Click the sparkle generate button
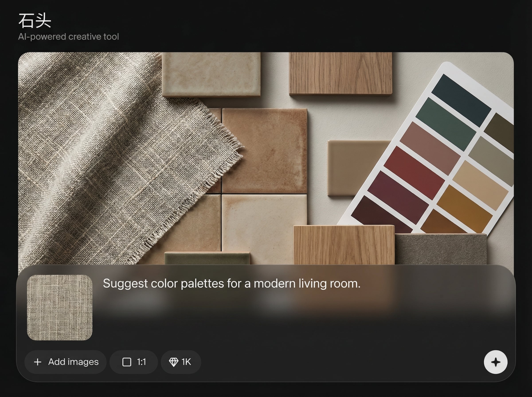 [x=495, y=362]
